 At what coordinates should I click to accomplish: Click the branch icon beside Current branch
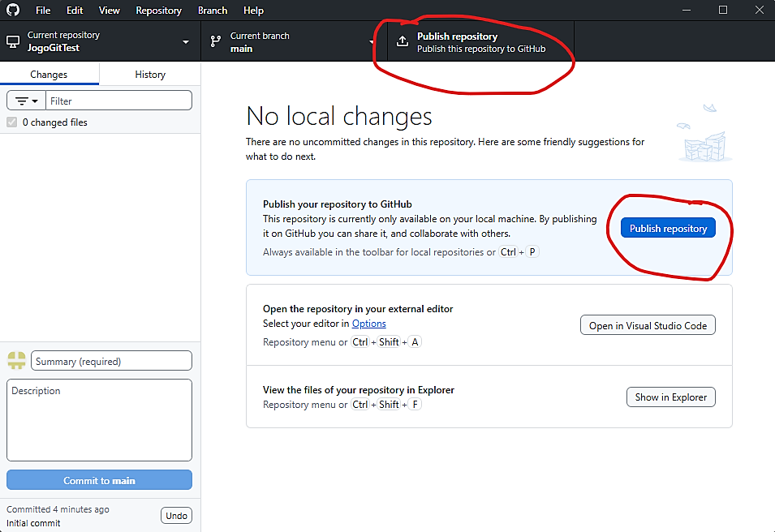pyautogui.click(x=216, y=42)
